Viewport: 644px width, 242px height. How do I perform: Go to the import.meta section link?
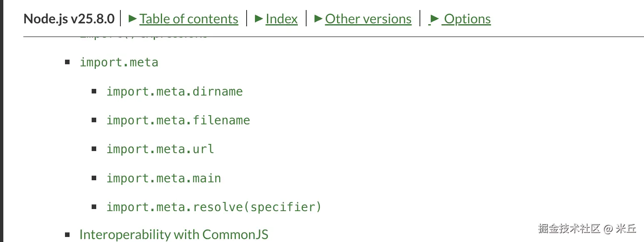[119, 63]
